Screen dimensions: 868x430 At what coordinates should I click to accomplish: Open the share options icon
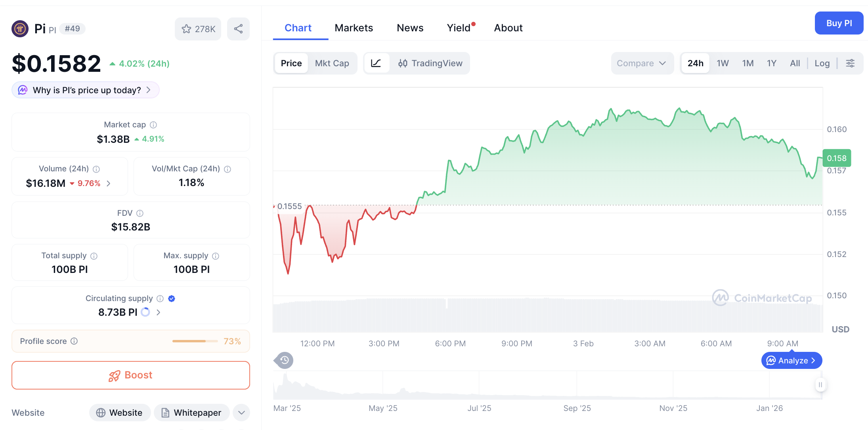point(238,29)
